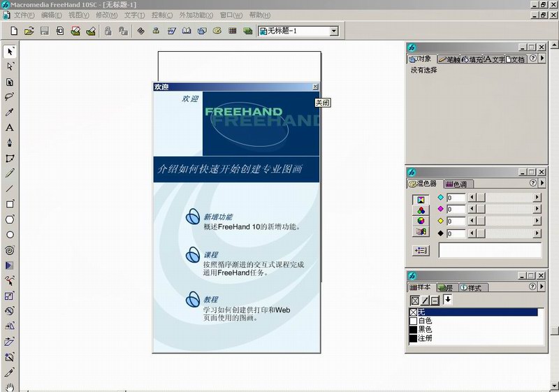
Task: Switch to the 文档 tab
Action: click(516, 59)
